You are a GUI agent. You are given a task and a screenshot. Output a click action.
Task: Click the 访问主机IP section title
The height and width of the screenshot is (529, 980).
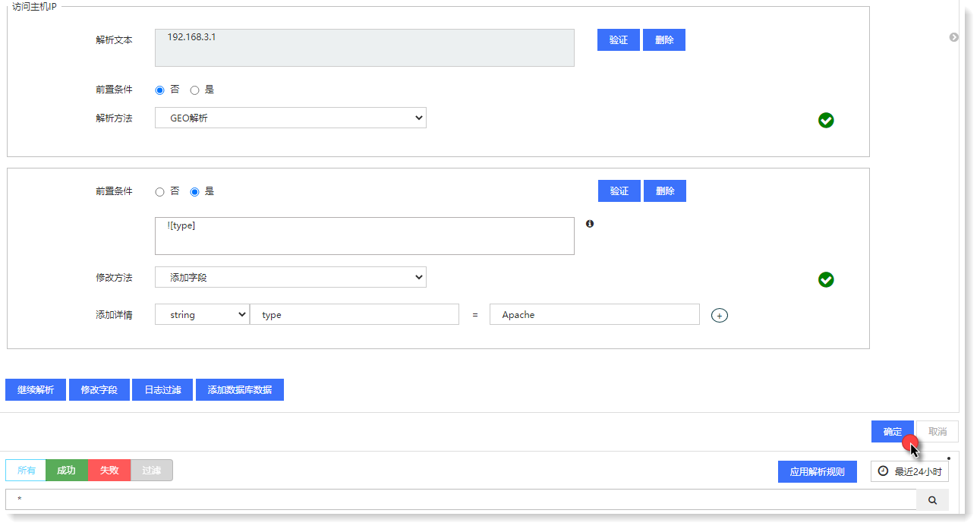point(35,6)
